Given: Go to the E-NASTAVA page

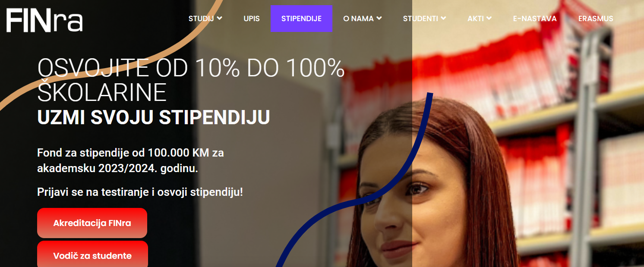Looking at the screenshot, I should [x=535, y=19].
